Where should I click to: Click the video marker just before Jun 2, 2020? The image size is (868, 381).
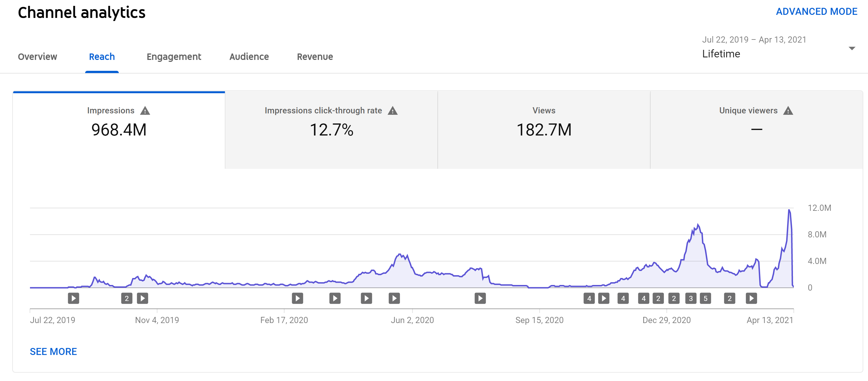394,298
